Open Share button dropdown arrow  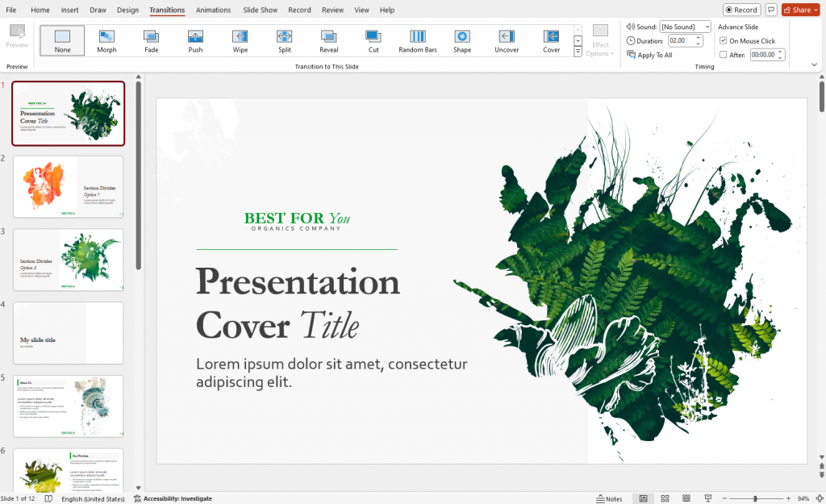point(816,10)
